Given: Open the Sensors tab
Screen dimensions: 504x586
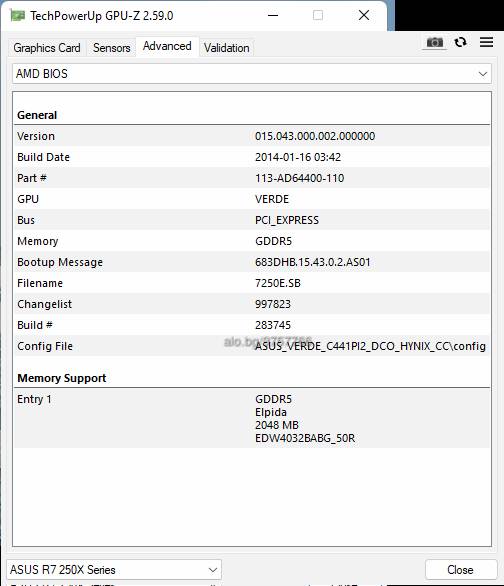Looking at the screenshot, I should (x=111, y=48).
